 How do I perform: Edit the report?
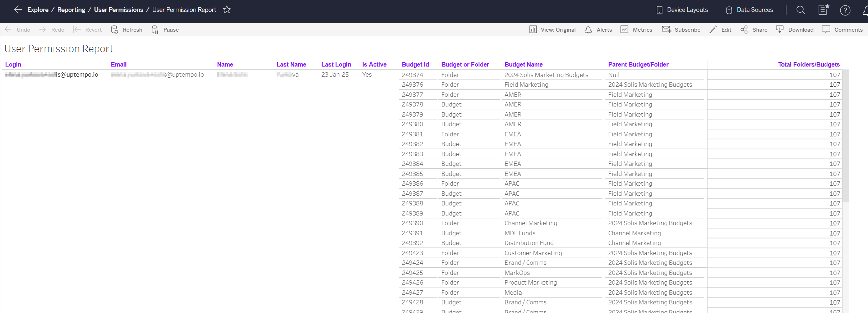coord(720,30)
